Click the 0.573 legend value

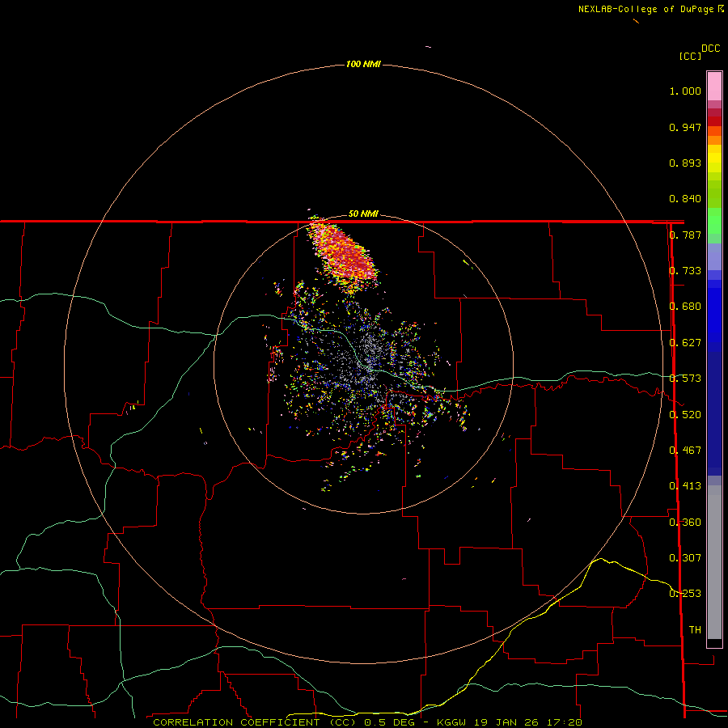click(685, 379)
